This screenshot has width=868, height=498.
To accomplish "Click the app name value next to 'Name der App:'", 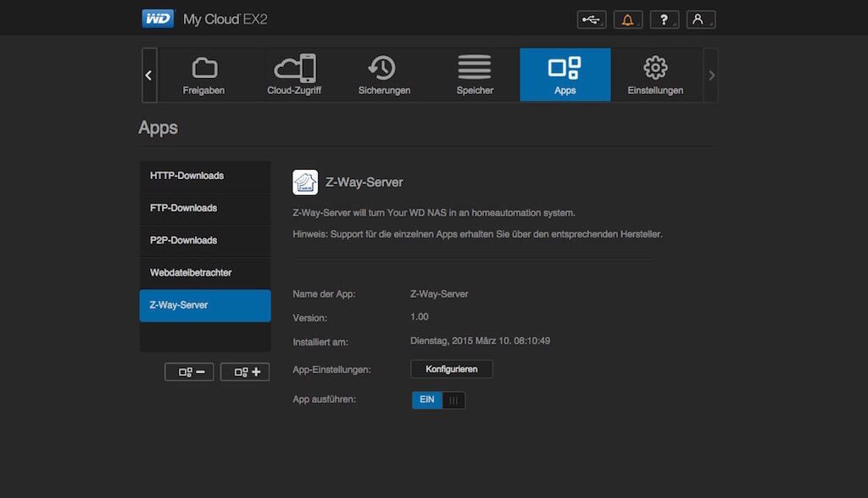I will [x=439, y=294].
